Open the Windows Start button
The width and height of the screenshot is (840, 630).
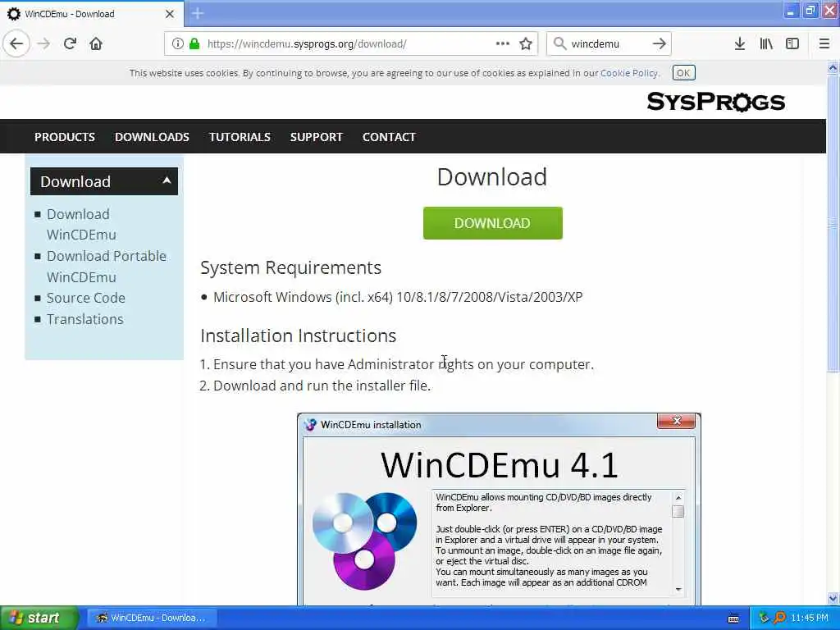click(x=39, y=619)
